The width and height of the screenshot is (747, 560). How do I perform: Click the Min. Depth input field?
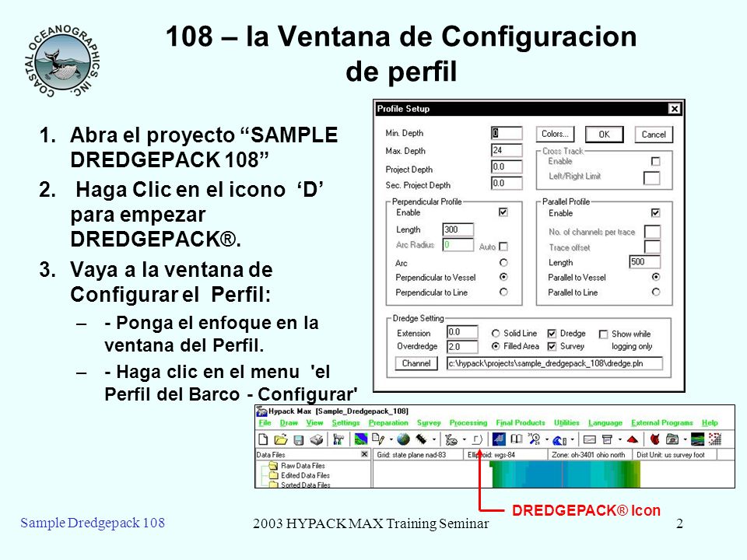(x=507, y=133)
